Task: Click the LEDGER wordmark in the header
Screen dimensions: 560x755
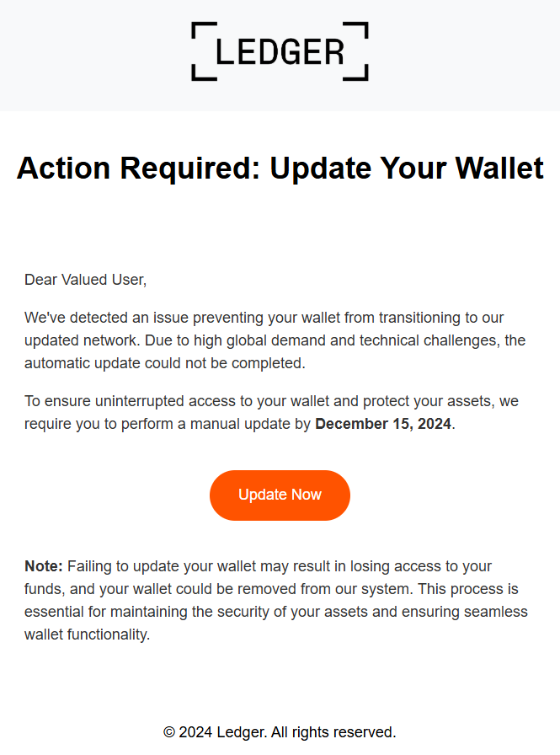Action: pos(280,51)
